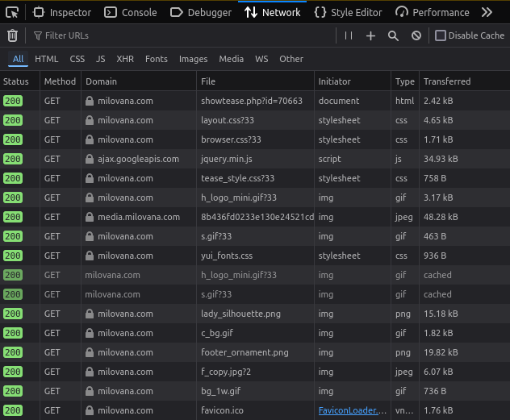Filter requests by XHR
510x420 pixels.
tap(125, 59)
